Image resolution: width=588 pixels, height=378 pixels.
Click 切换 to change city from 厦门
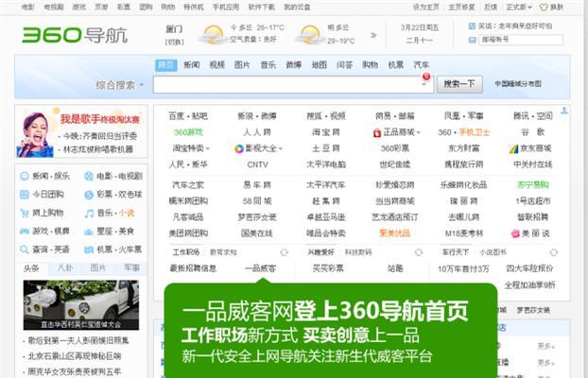coord(174,43)
